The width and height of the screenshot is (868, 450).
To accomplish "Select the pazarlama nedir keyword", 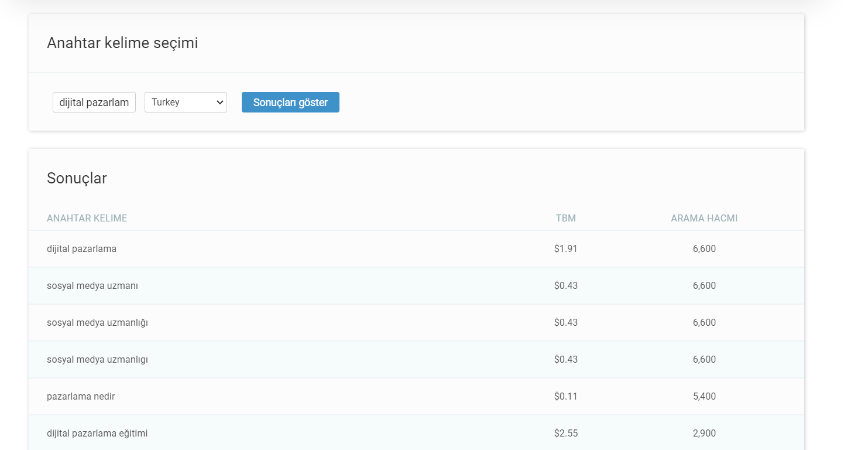I will coord(81,397).
